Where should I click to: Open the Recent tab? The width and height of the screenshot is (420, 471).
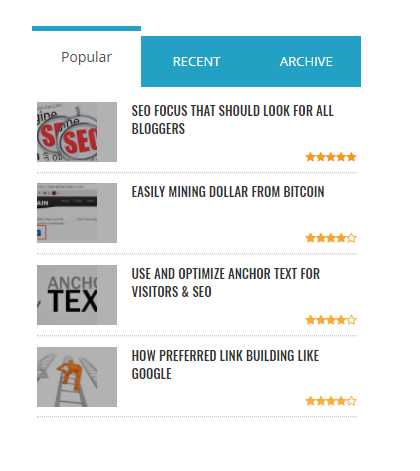(196, 62)
